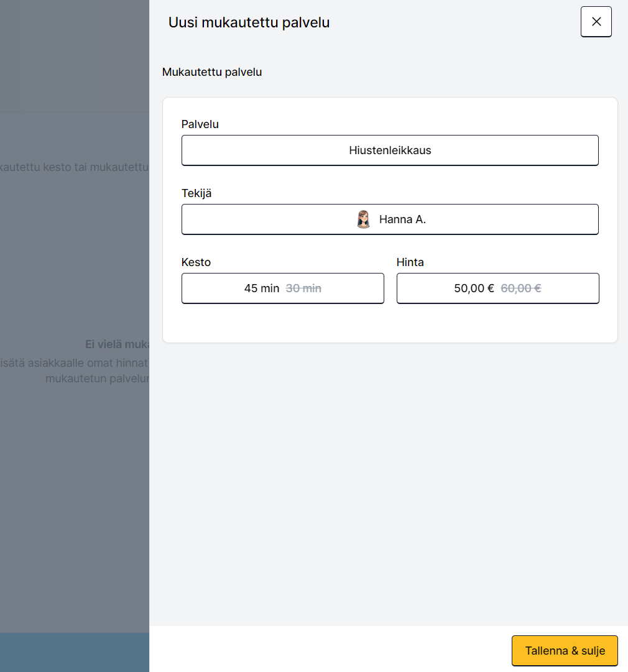Click the Mukautettu palvelu section heading
Viewport: 628px width, 672px height.
pos(211,72)
